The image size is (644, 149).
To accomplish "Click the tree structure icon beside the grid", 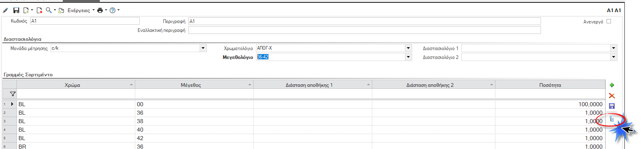I will point(611,119).
